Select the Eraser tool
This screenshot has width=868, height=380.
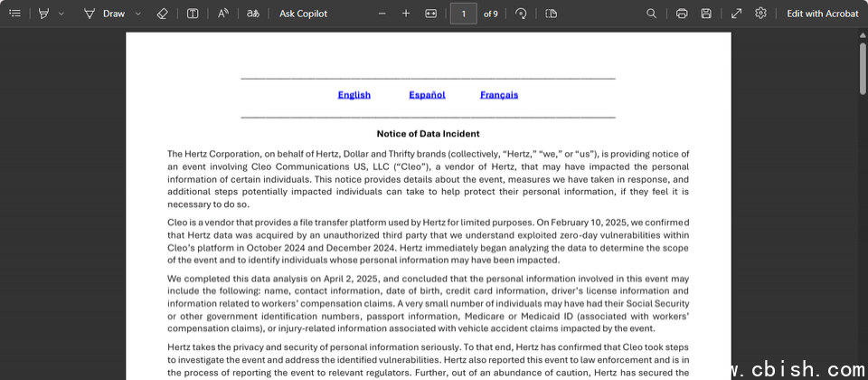[162, 14]
